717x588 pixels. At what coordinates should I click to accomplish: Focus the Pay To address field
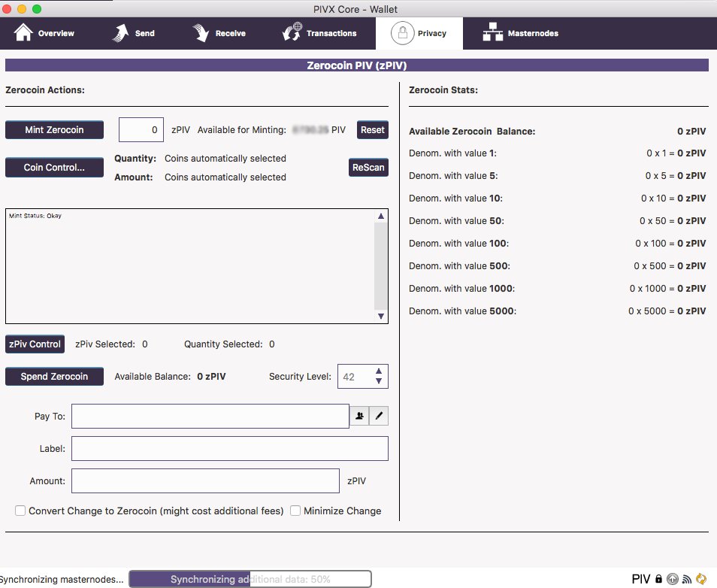pyautogui.click(x=210, y=416)
